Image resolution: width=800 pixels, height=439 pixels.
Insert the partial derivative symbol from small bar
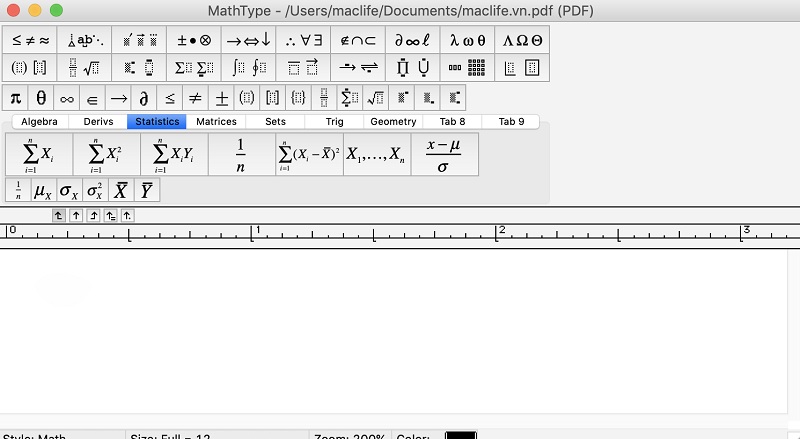(x=144, y=98)
